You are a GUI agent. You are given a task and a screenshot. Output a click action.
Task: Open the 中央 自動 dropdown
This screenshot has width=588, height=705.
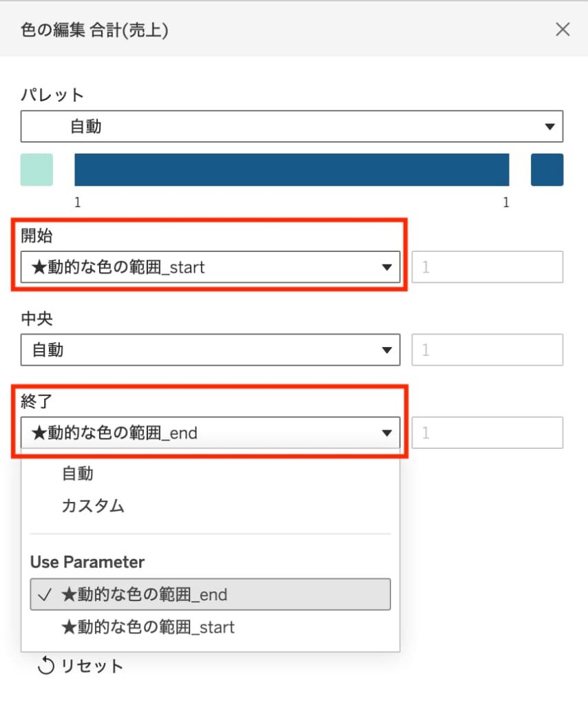point(200,350)
